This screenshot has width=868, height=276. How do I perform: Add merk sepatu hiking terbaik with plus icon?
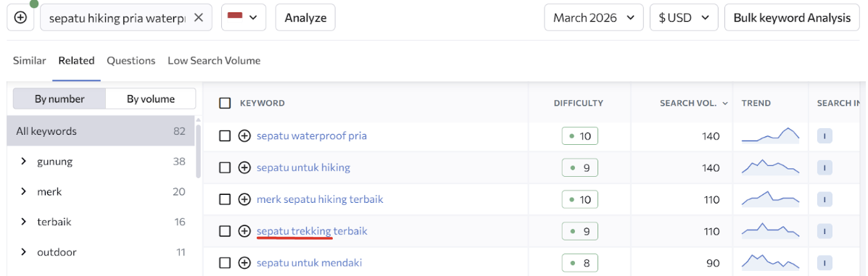(244, 199)
